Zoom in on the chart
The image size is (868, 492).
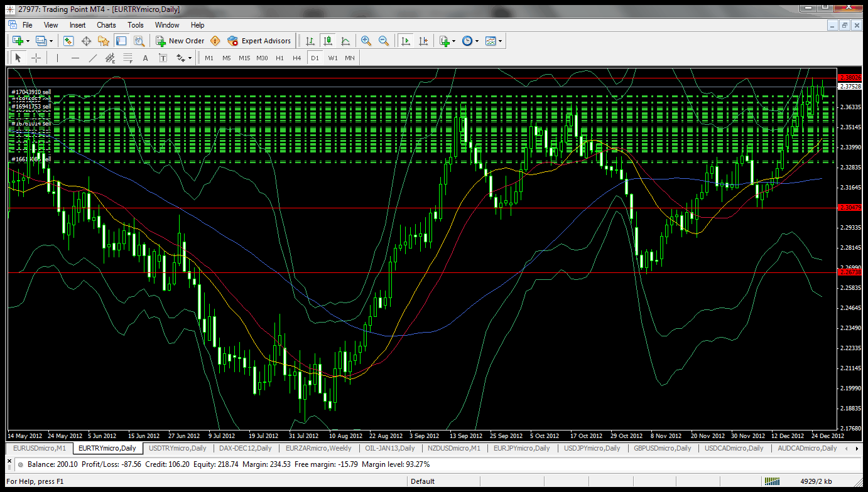point(366,41)
